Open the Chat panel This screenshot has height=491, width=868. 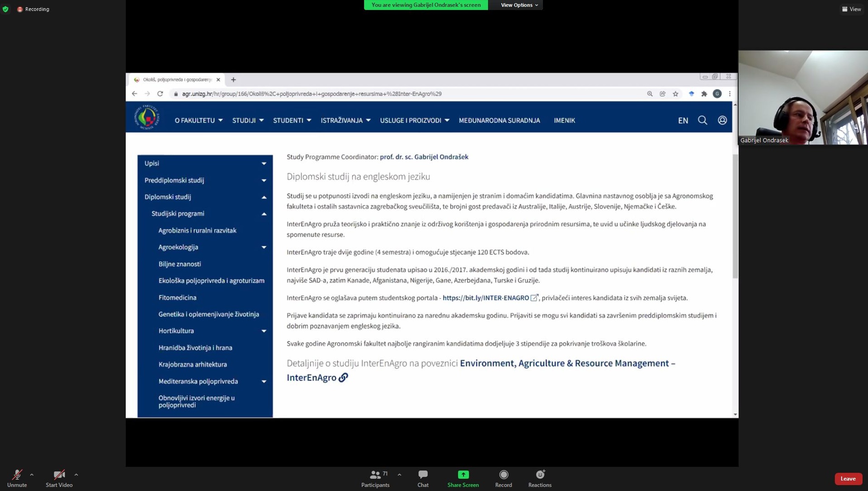[x=423, y=478]
